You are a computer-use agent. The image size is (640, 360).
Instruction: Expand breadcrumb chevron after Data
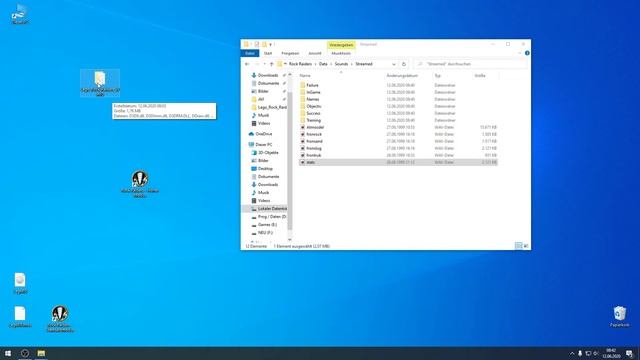tap(331, 64)
